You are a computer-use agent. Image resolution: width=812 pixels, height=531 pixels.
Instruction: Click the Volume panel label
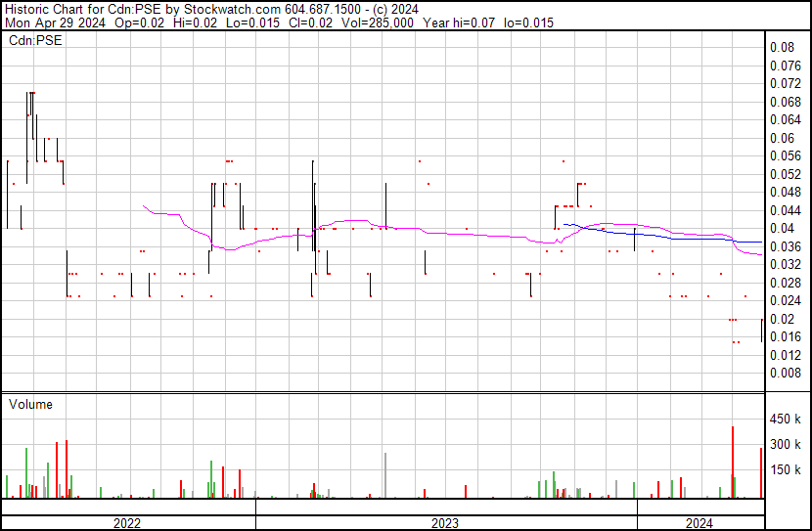click(30, 404)
